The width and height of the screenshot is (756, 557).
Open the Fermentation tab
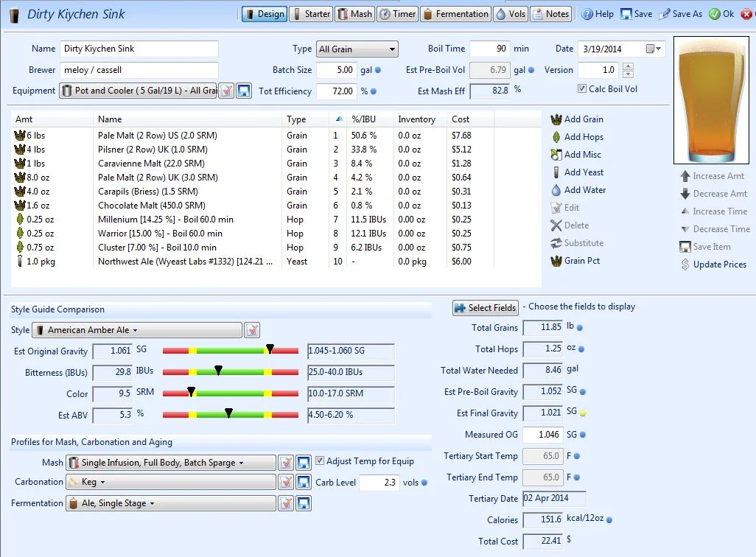tap(455, 14)
